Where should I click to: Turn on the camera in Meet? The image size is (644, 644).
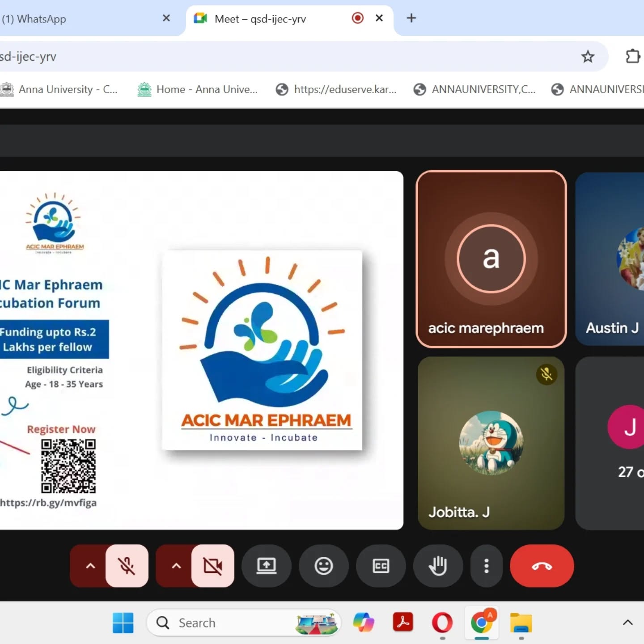click(x=213, y=566)
